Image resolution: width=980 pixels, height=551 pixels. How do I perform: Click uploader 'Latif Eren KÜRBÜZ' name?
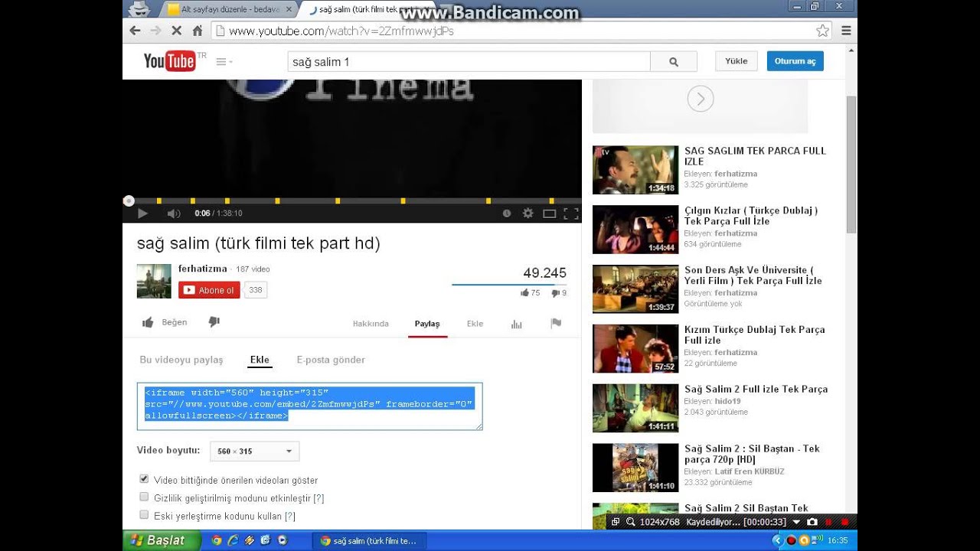coord(750,471)
